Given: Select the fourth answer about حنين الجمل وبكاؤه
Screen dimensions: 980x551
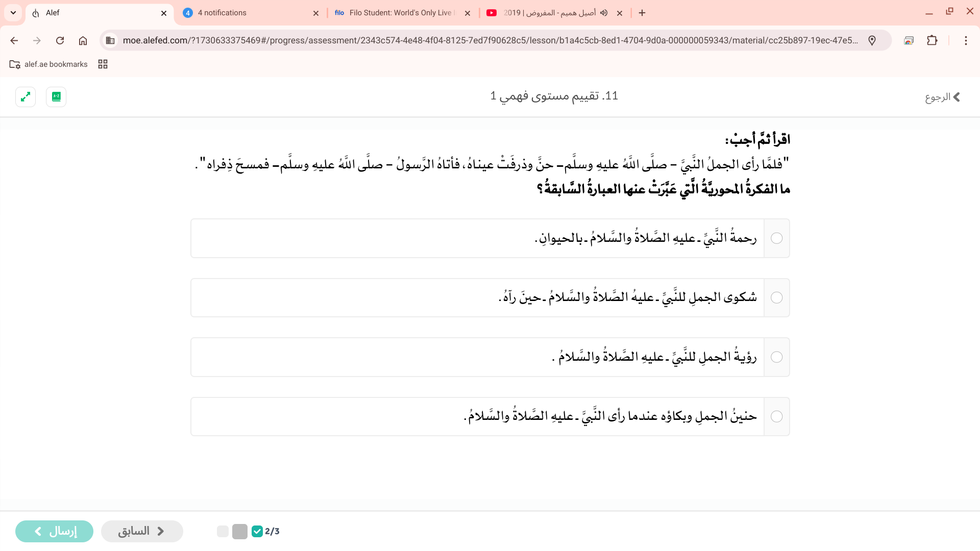Looking at the screenshot, I should click(x=776, y=417).
